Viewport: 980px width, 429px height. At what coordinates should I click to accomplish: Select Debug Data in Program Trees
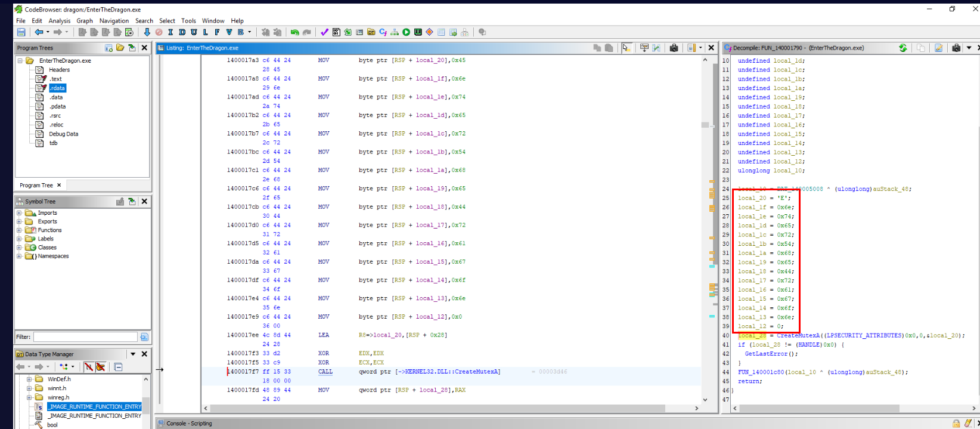(63, 134)
